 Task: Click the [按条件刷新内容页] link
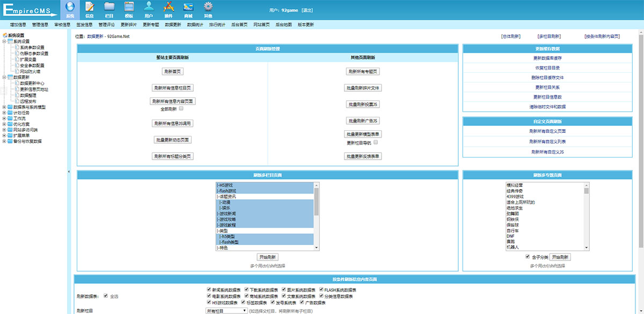[x=602, y=36]
